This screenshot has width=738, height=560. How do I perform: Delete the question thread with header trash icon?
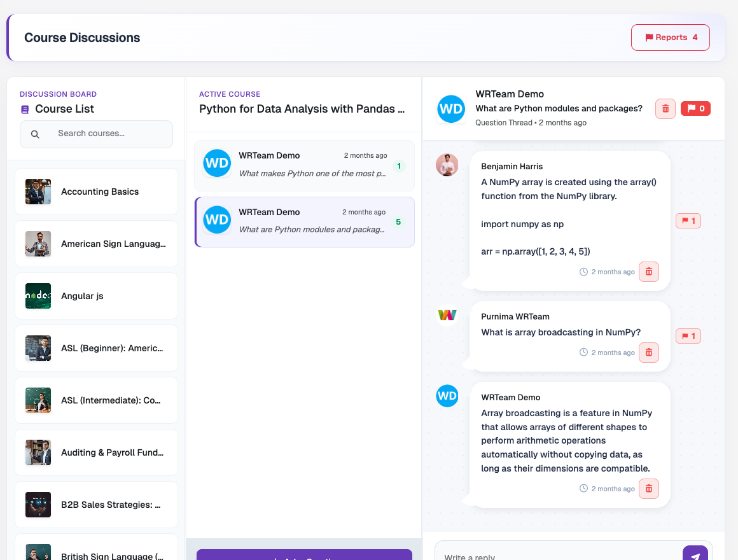click(x=665, y=109)
